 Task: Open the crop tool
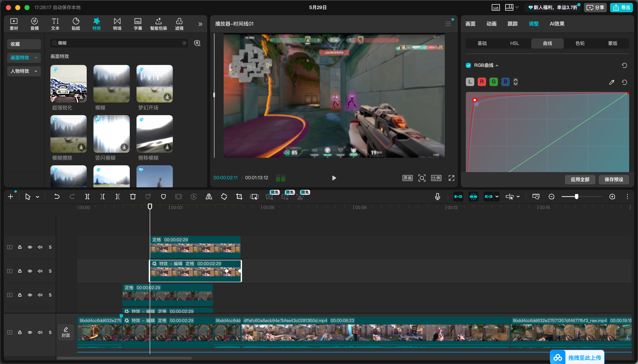pyautogui.click(x=239, y=197)
